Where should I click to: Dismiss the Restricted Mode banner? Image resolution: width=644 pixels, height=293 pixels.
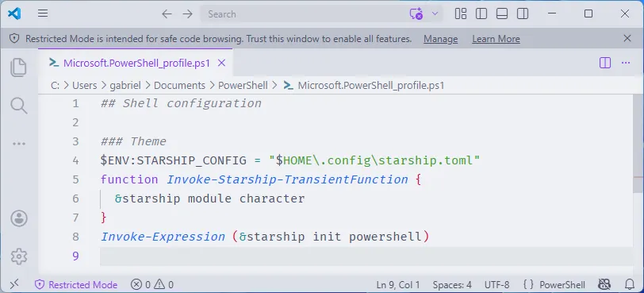tap(627, 39)
